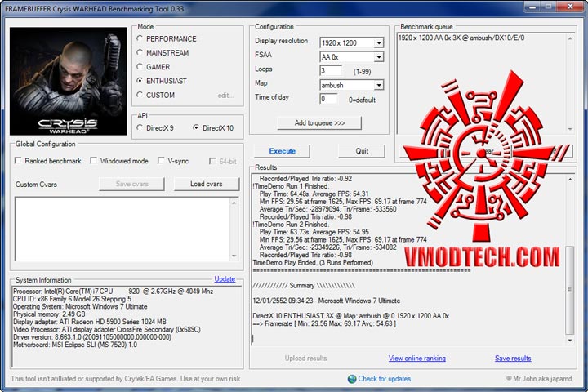Viewport: 588px width, 392px height.
Task: Click the Loops input field
Action: coord(331,71)
